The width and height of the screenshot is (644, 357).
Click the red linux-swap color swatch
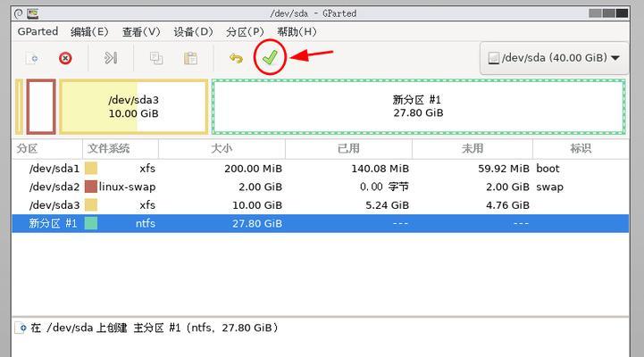91,187
